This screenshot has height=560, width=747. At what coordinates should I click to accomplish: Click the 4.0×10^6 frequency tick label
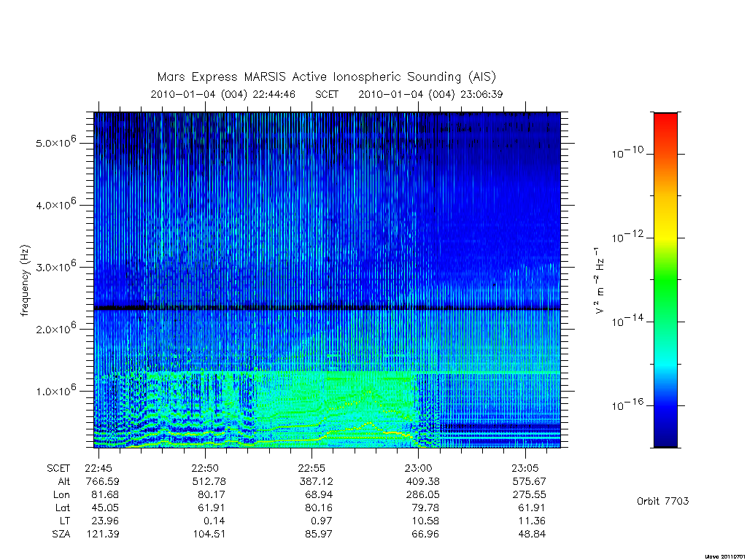point(55,204)
